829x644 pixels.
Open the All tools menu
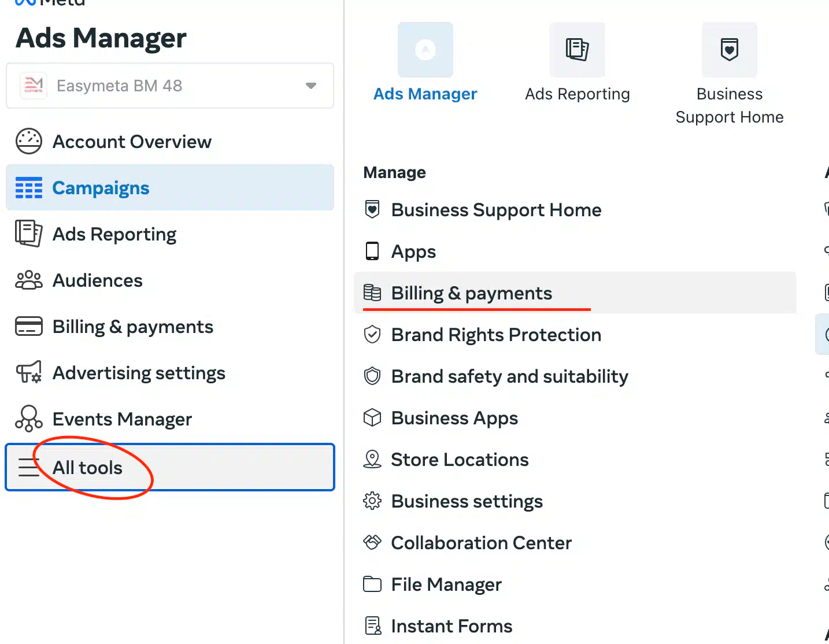pyautogui.click(x=170, y=467)
